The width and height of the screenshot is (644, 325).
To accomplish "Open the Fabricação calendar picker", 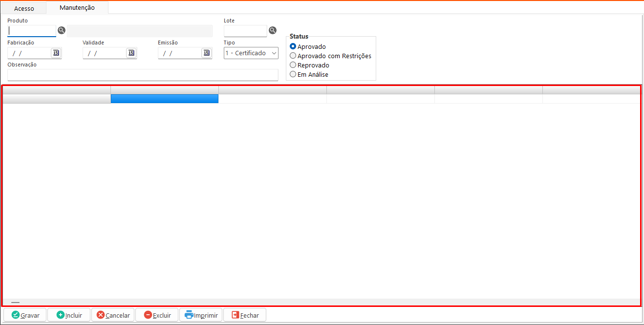I will 56,53.
